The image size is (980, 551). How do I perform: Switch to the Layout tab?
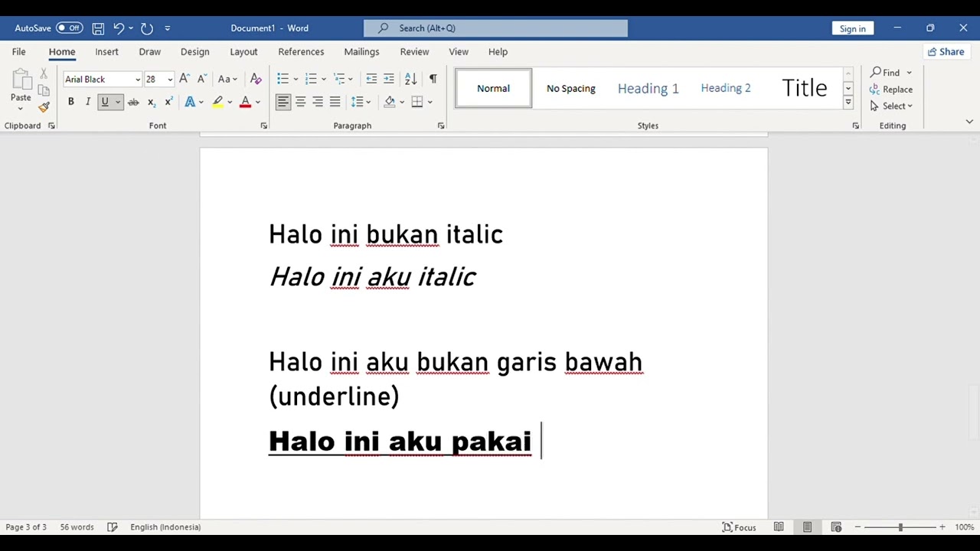tap(243, 51)
